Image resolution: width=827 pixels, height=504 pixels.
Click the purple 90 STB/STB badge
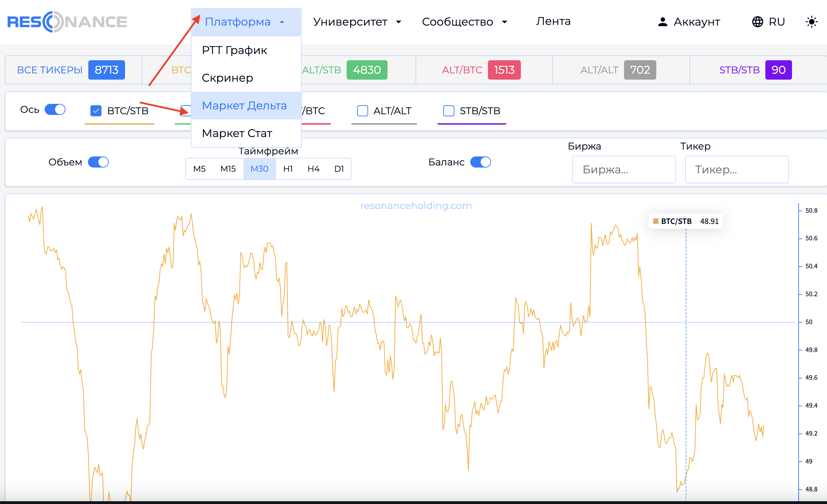tap(778, 70)
